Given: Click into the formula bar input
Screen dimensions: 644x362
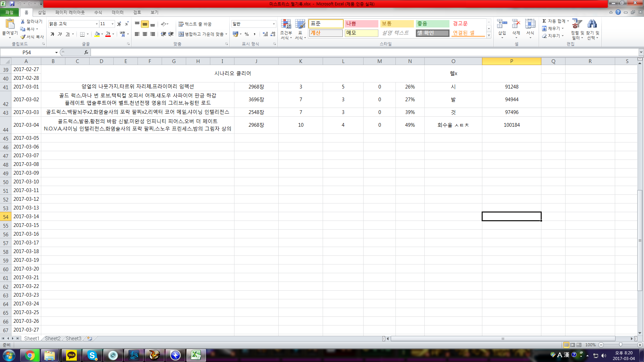Looking at the screenshot, I should click(364, 52).
